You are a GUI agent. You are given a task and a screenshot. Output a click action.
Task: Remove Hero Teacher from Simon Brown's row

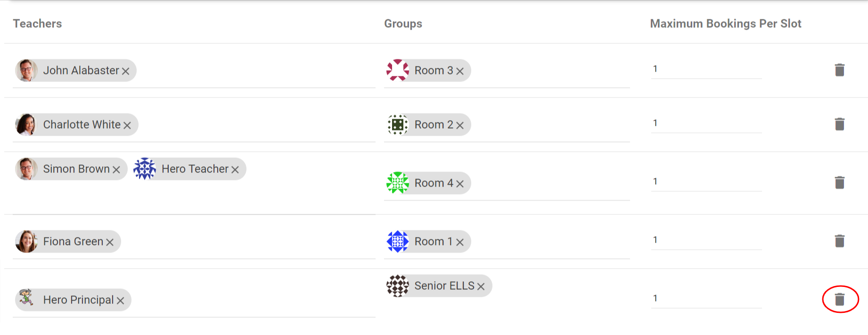tap(236, 169)
